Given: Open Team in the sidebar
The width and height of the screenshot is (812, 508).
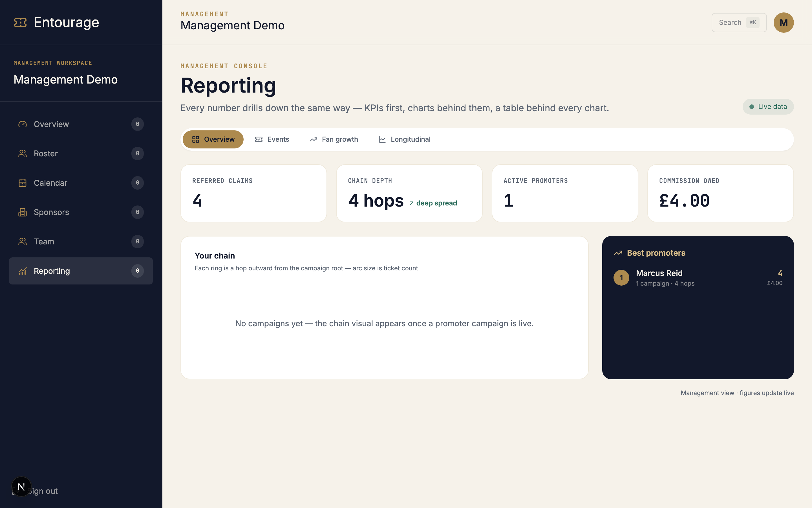Looking at the screenshot, I should (81, 242).
